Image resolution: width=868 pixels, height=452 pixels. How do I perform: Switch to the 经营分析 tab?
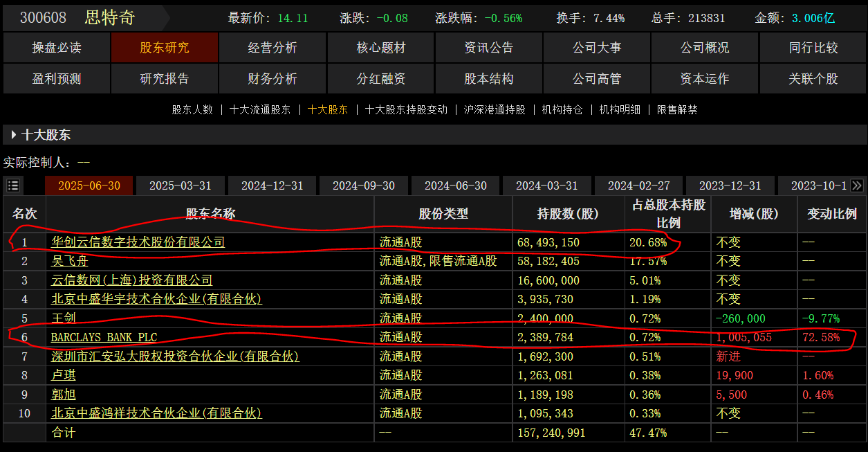pos(273,48)
